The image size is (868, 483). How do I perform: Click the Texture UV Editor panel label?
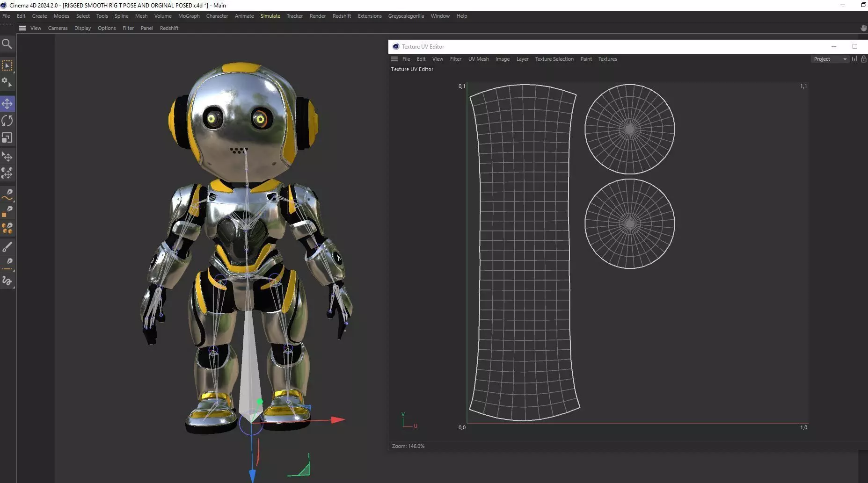412,69
